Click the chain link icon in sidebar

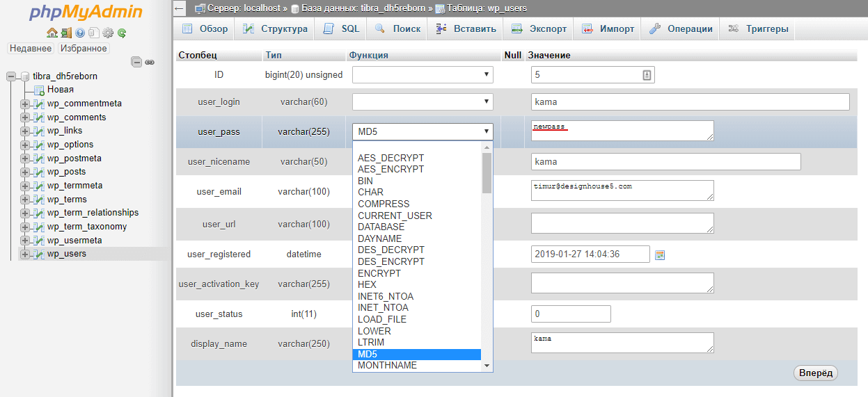149,62
